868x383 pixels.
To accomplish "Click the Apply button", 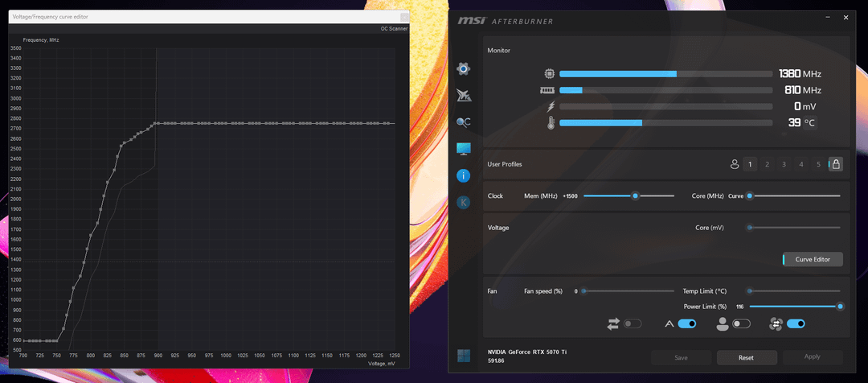I will 812,356.
